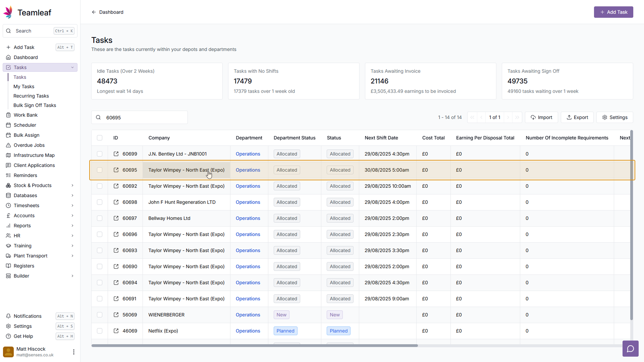Tick the checkbox for task 60697

(100, 218)
